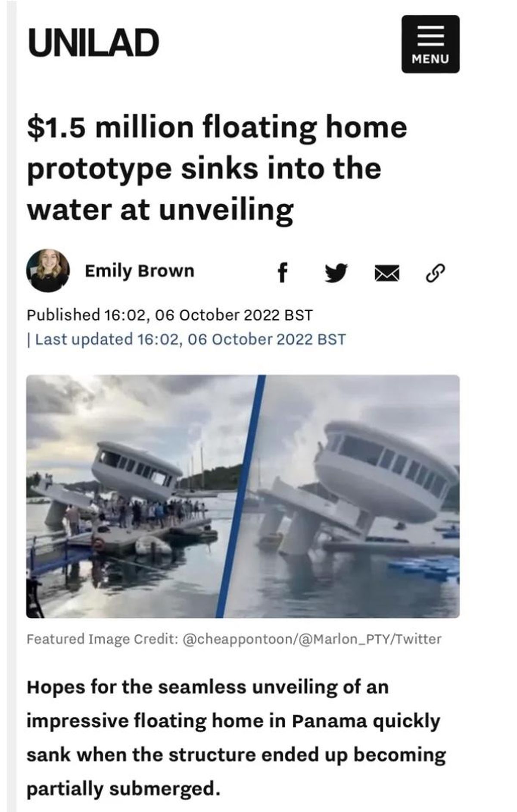Click the MENU label text

(430, 59)
